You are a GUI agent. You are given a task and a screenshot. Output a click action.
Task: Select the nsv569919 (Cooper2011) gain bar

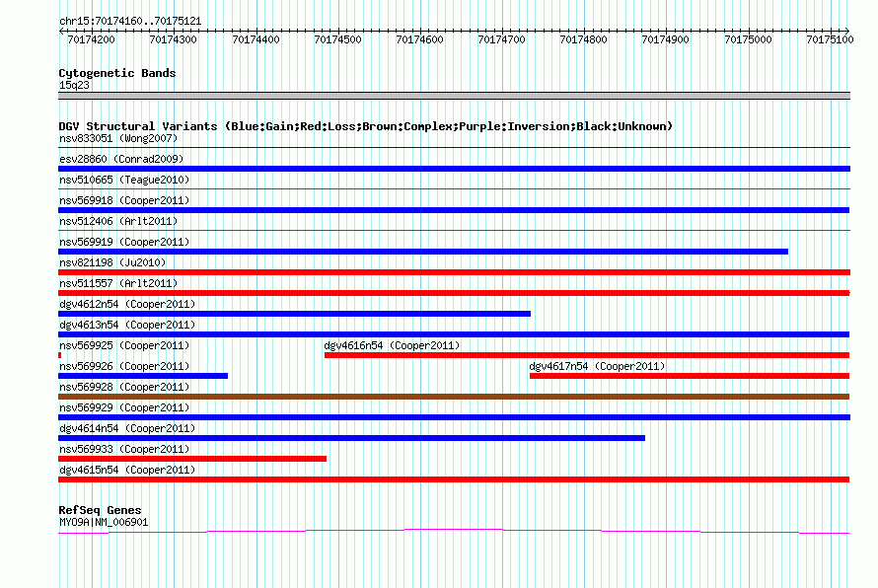(x=423, y=252)
